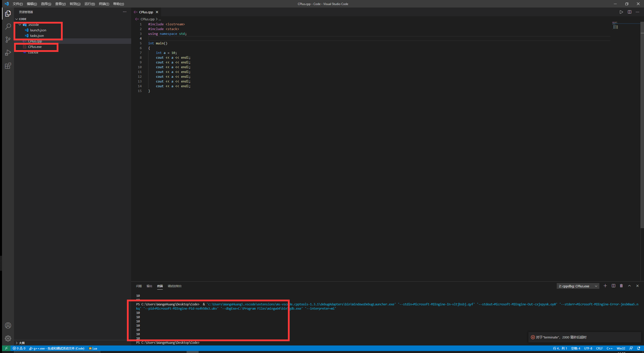This screenshot has width=644, height=353.
Task: Expand the 大纲 outline section
Action: tap(17, 343)
